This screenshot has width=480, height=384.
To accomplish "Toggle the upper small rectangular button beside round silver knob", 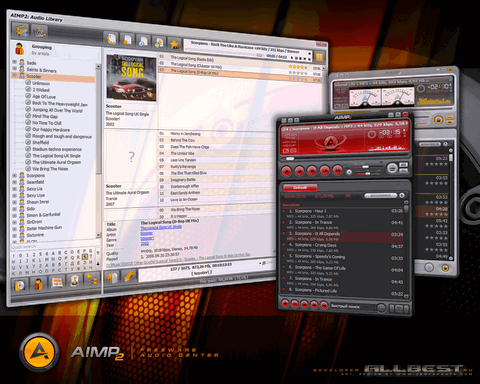I will point(404,165).
